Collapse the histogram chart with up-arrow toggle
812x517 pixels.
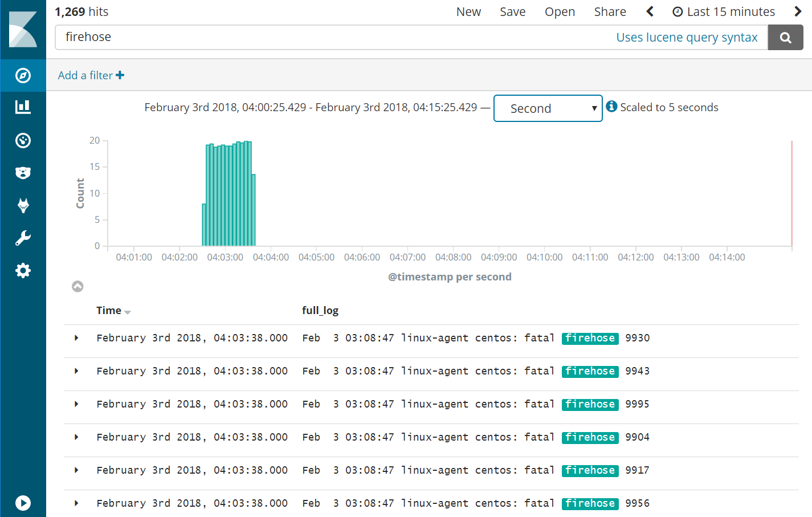pyautogui.click(x=77, y=286)
